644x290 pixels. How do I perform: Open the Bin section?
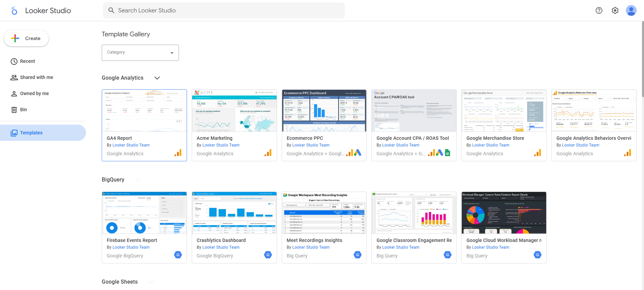(x=43, y=110)
